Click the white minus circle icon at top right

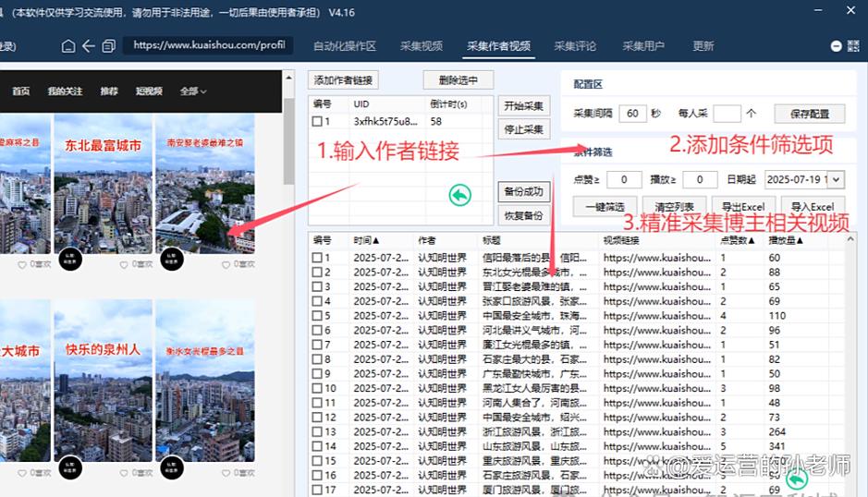click(x=836, y=46)
